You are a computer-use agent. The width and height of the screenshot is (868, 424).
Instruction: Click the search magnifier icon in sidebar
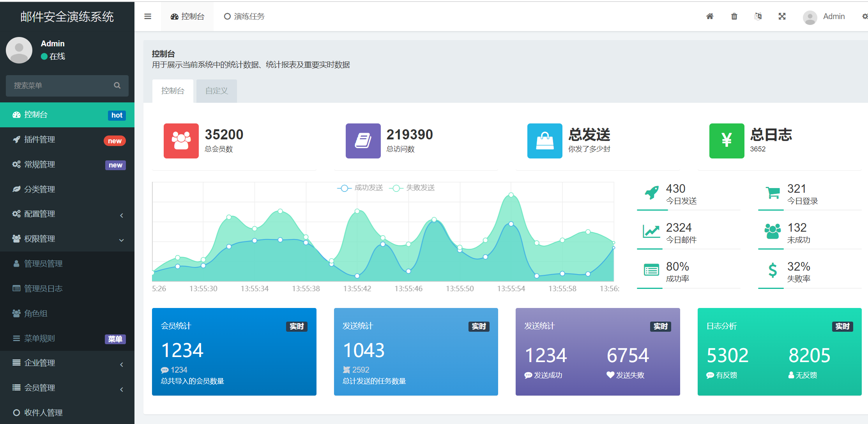coord(117,85)
